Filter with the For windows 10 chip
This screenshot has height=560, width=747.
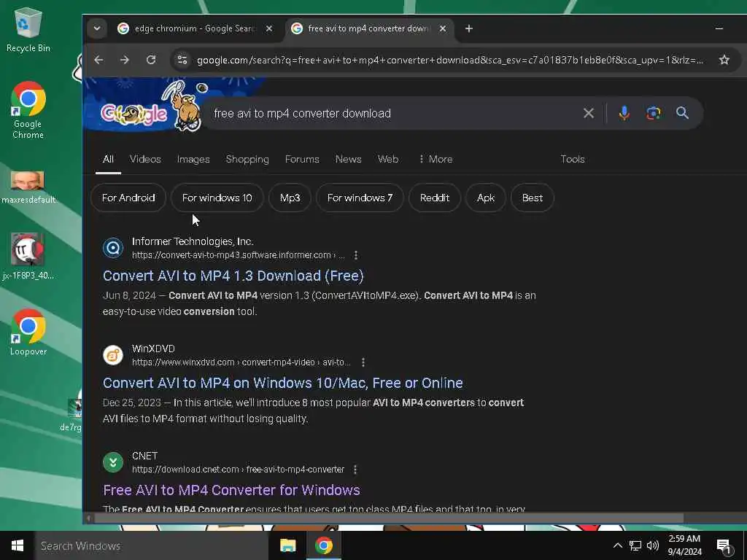tap(217, 198)
